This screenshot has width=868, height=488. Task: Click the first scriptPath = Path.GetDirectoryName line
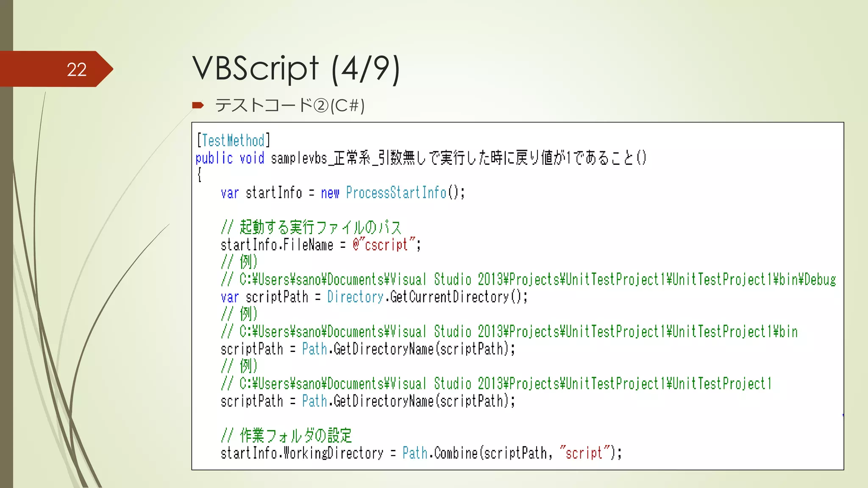coord(368,349)
